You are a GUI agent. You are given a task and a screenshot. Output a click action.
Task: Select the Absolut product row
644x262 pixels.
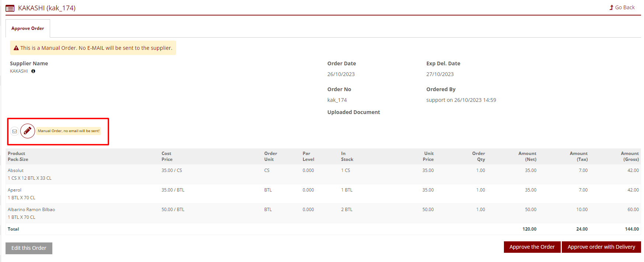[15, 170]
